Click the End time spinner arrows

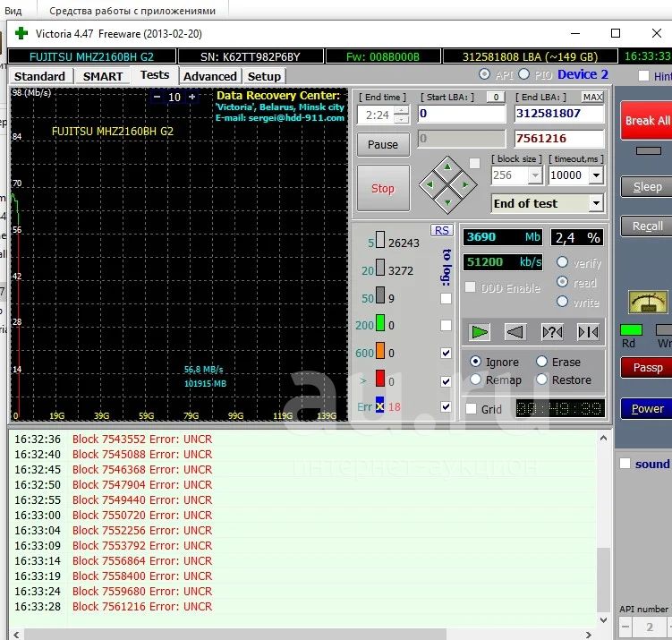pyautogui.click(x=401, y=115)
